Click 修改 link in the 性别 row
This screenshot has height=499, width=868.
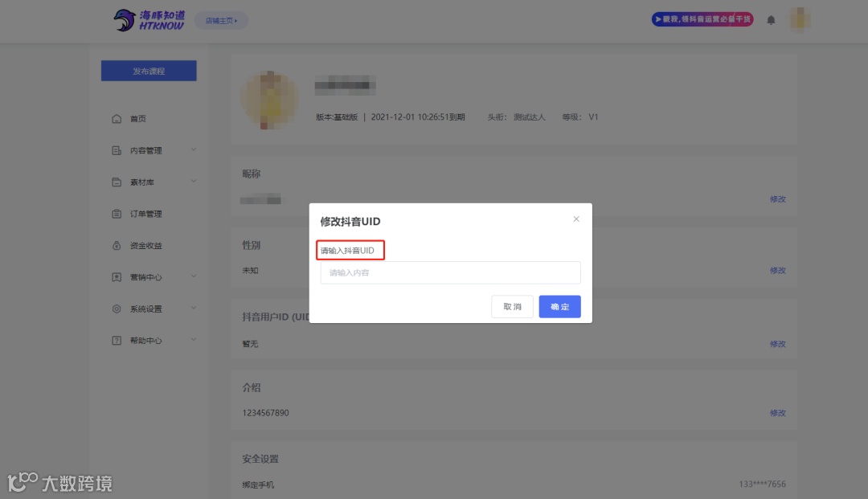pos(777,271)
